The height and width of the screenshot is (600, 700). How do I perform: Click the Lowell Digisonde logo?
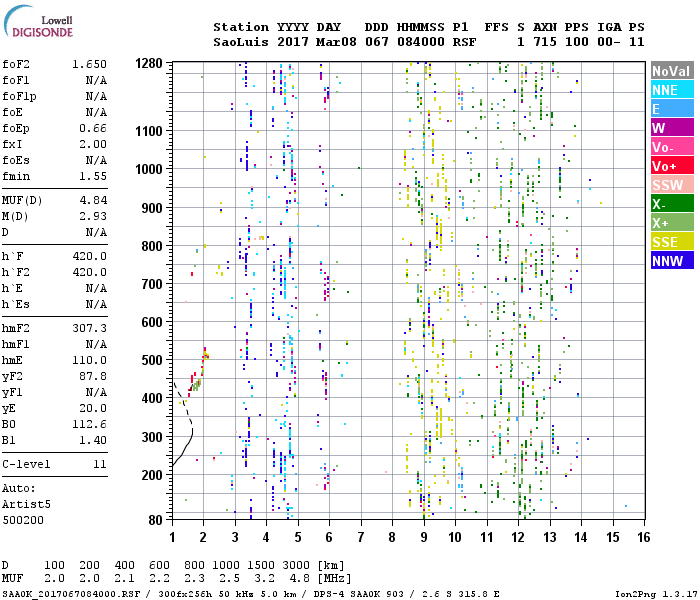(38, 22)
